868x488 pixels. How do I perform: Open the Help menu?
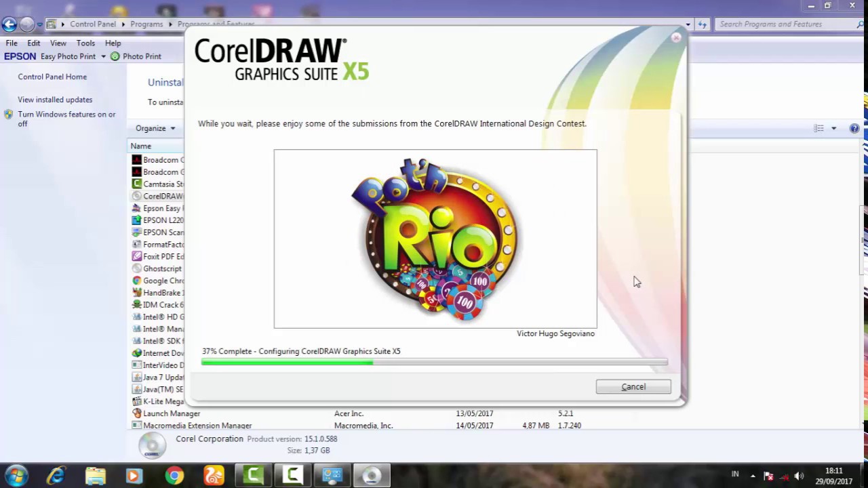tap(113, 43)
